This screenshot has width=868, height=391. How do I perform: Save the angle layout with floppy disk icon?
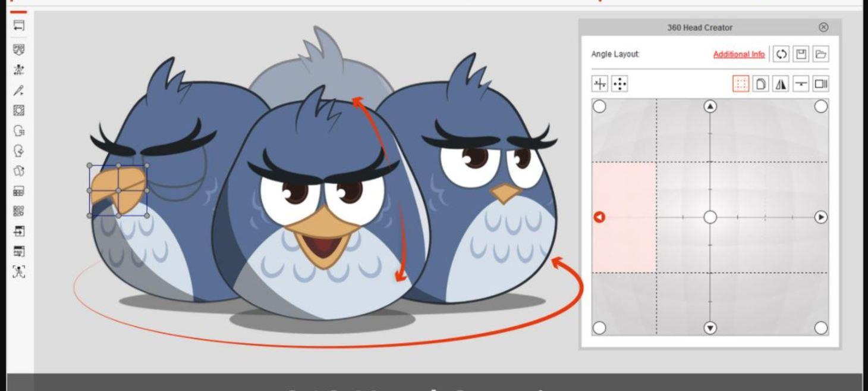click(801, 54)
